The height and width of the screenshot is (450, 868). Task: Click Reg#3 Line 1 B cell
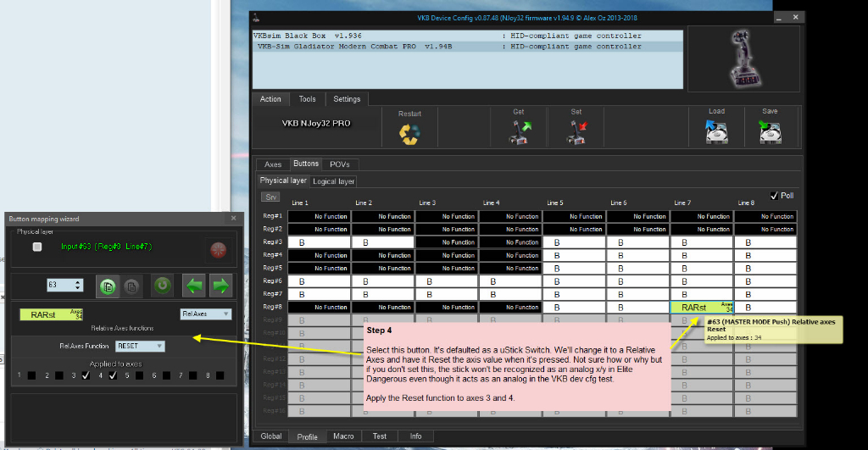[319, 242]
